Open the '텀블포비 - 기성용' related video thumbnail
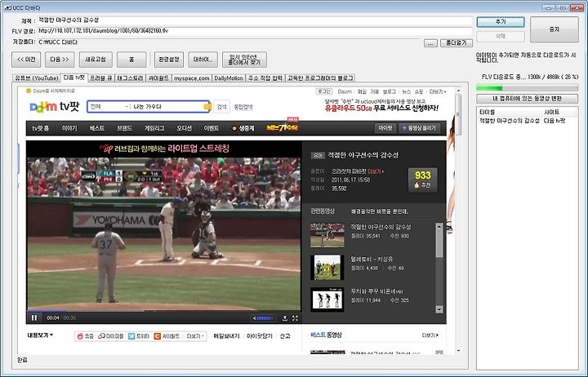Image resolution: width=588 pixels, height=377 pixels. point(327,267)
